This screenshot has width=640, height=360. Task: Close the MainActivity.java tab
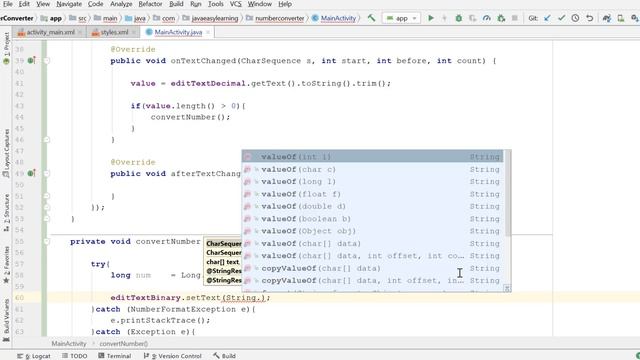tap(208, 32)
